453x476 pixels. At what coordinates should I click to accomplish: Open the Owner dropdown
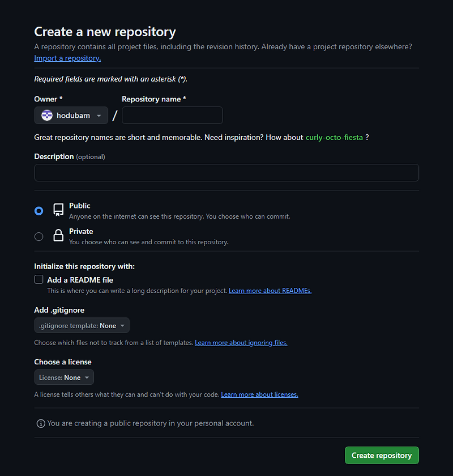click(71, 115)
